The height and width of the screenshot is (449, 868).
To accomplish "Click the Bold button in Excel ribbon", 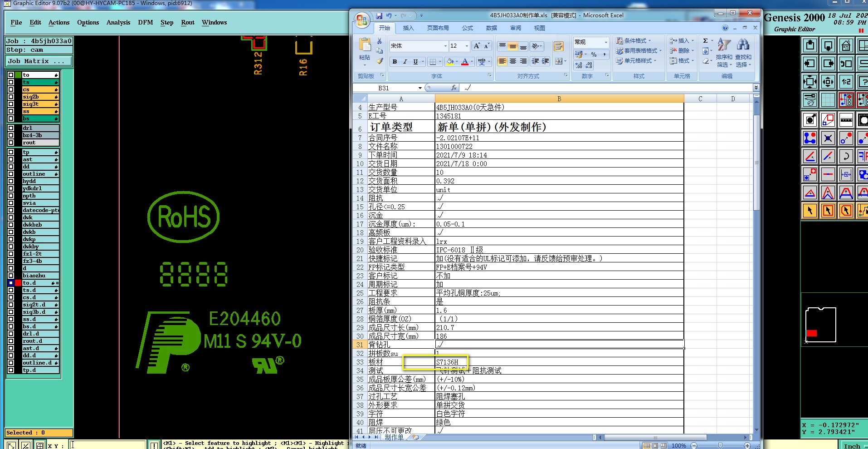I will pyautogui.click(x=395, y=62).
